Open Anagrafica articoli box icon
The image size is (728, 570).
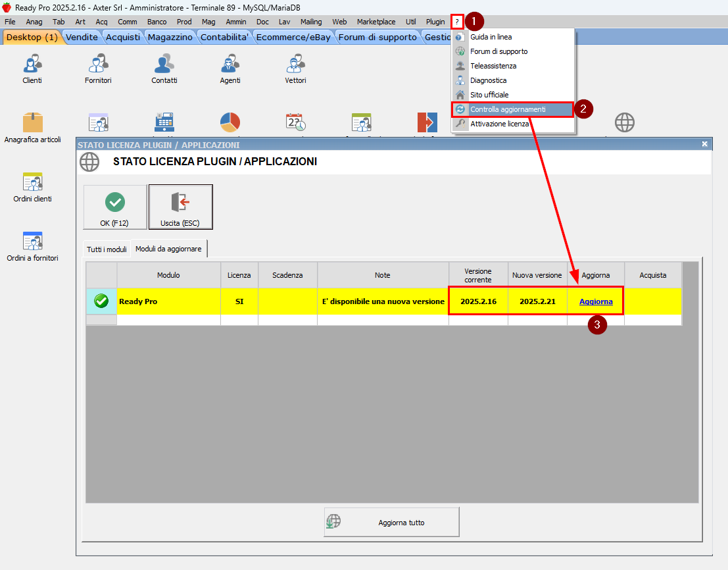click(32, 122)
